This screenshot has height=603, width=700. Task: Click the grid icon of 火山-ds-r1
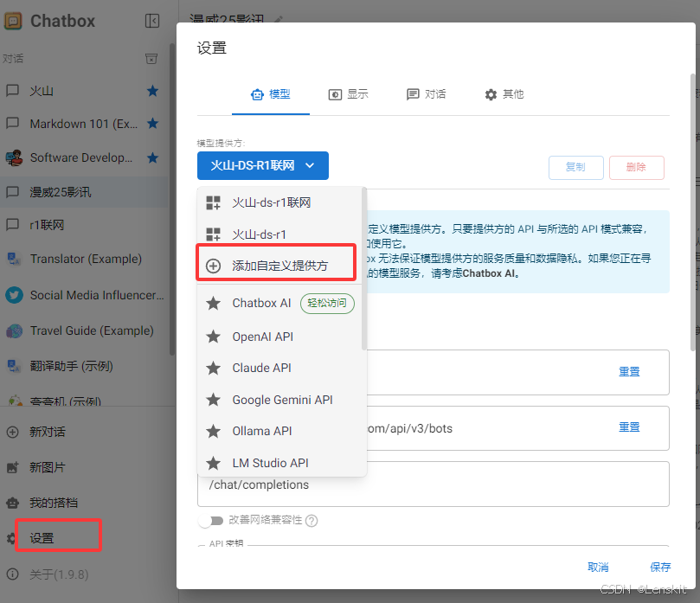pyautogui.click(x=213, y=234)
